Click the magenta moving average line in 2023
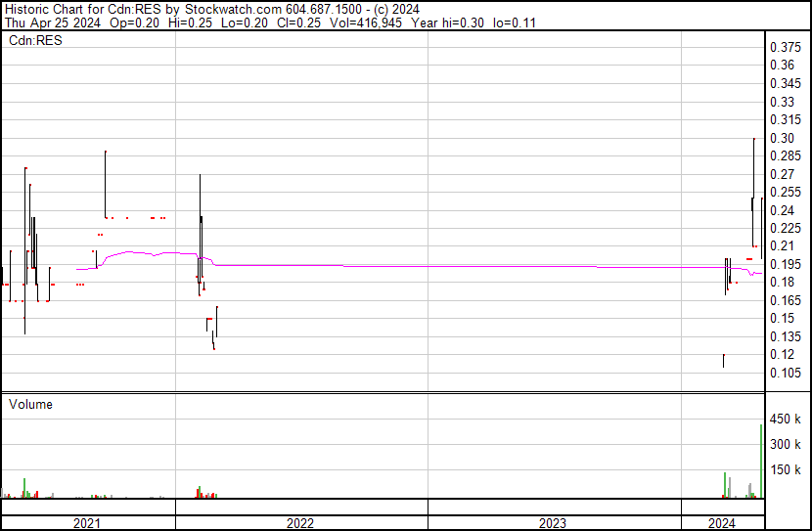Screen dimensions: 812x531 [x=554, y=266]
